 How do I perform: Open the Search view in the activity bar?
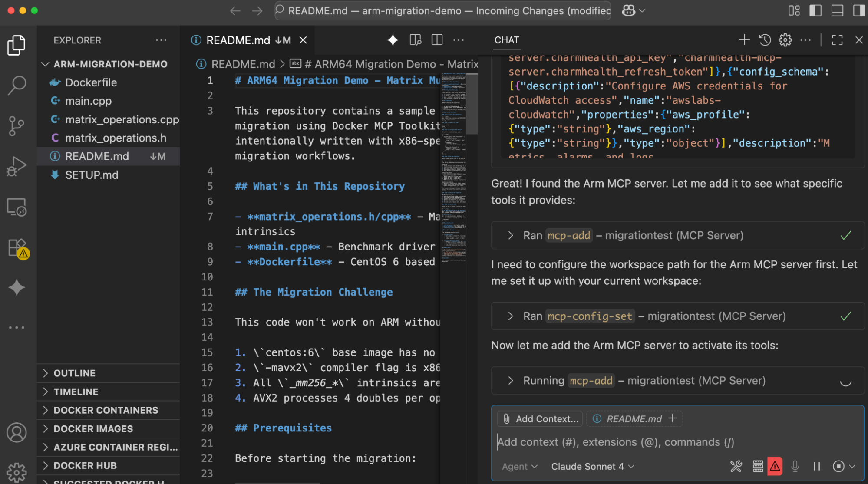pyautogui.click(x=17, y=85)
